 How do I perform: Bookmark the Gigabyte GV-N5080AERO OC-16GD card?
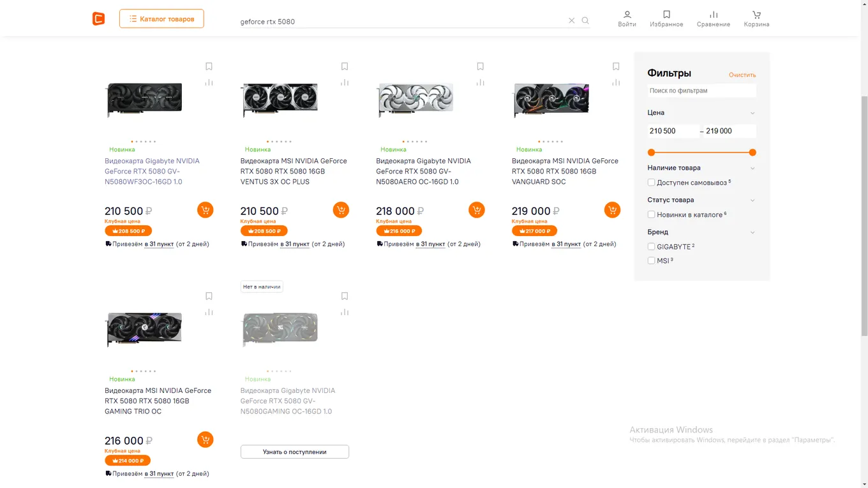tap(481, 66)
